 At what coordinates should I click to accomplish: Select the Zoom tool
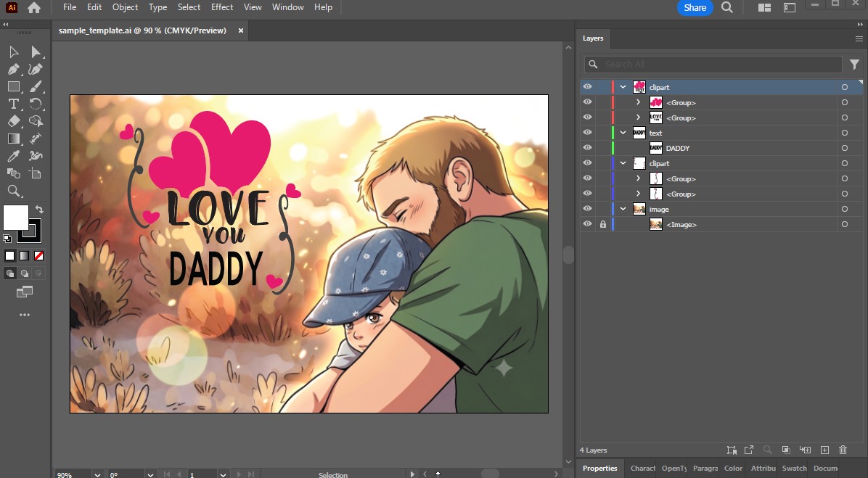pos(14,191)
